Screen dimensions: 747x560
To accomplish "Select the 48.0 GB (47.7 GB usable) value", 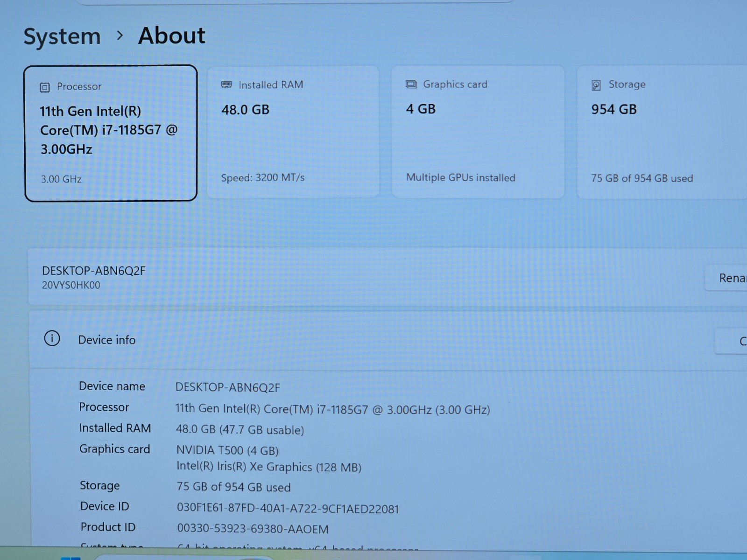I will [x=240, y=430].
